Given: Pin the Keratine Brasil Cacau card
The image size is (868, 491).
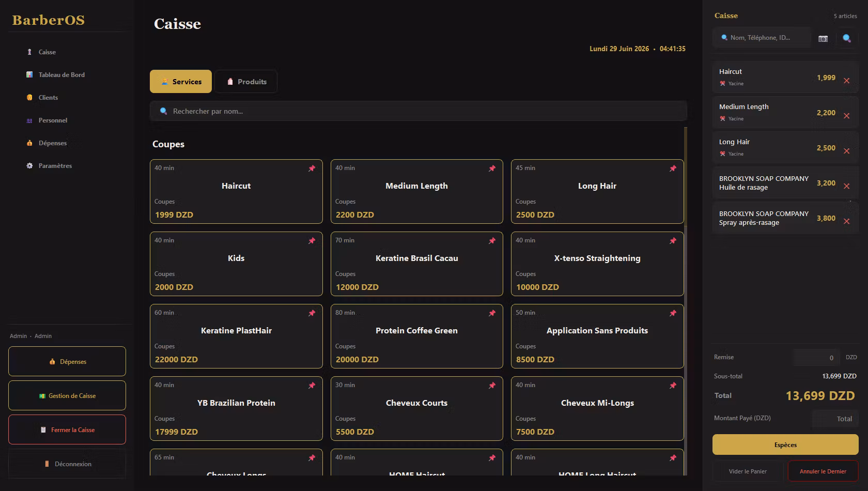Looking at the screenshot, I should pyautogui.click(x=492, y=241).
